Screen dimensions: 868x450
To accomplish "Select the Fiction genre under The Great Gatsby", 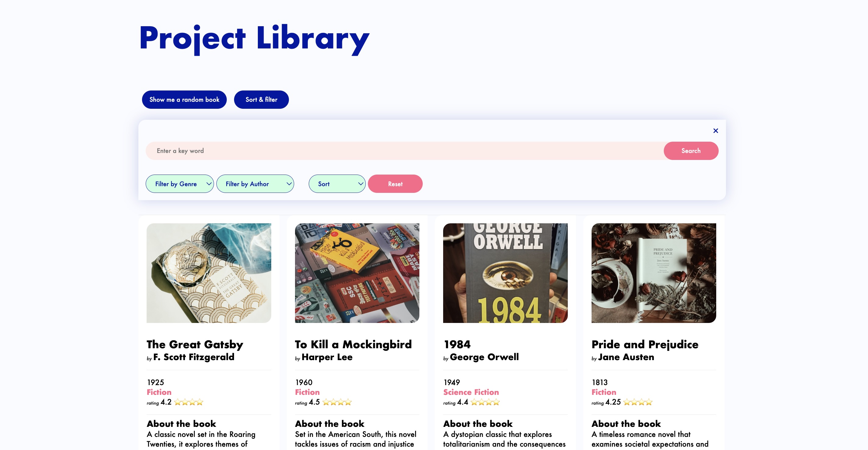I will click(x=158, y=392).
